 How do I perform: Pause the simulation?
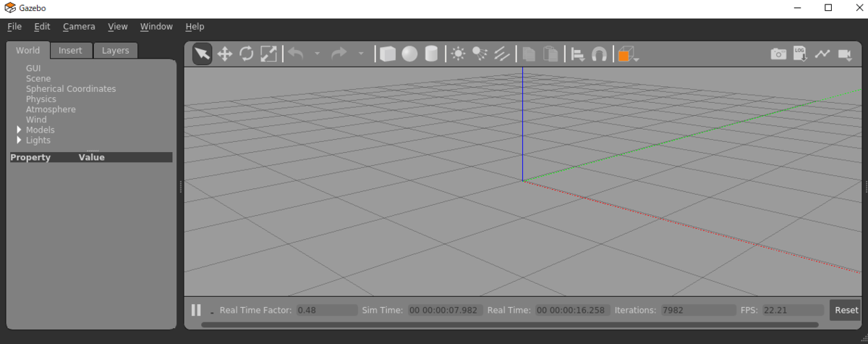point(196,310)
